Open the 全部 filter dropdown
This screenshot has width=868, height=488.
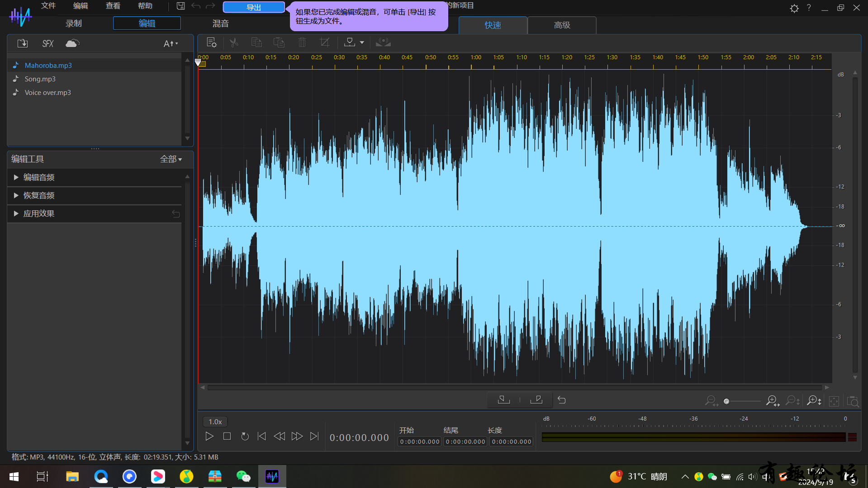pyautogui.click(x=171, y=159)
